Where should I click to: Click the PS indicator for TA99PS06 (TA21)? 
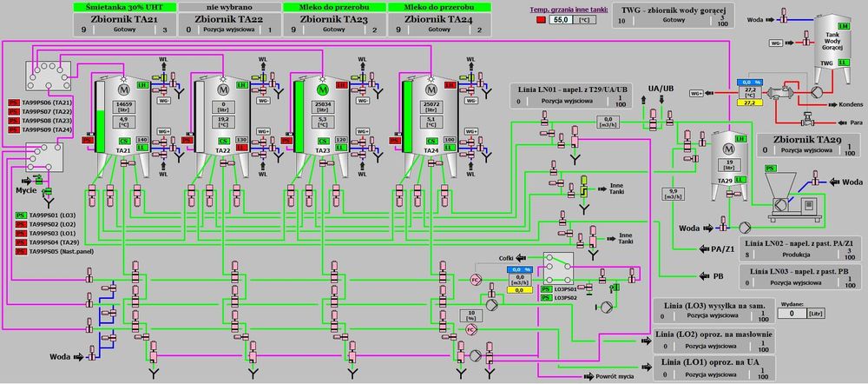tap(15, 103)
